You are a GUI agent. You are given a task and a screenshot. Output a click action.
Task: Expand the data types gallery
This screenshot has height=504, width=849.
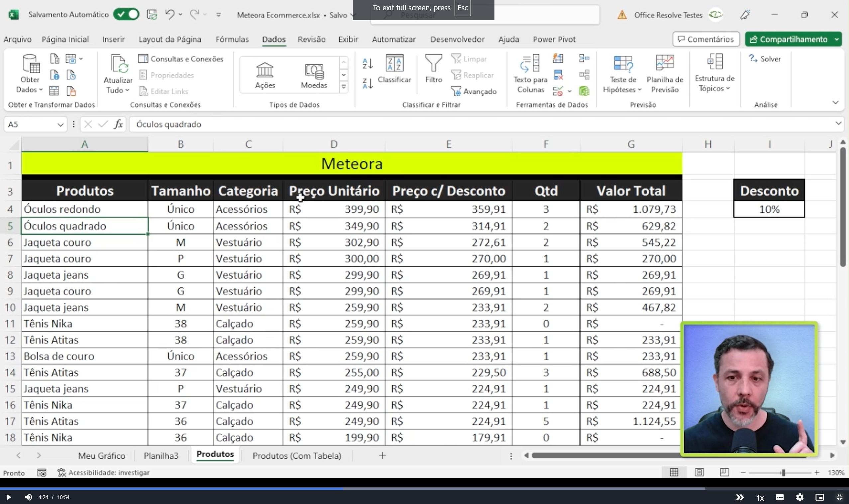click(x=344, y=87)
